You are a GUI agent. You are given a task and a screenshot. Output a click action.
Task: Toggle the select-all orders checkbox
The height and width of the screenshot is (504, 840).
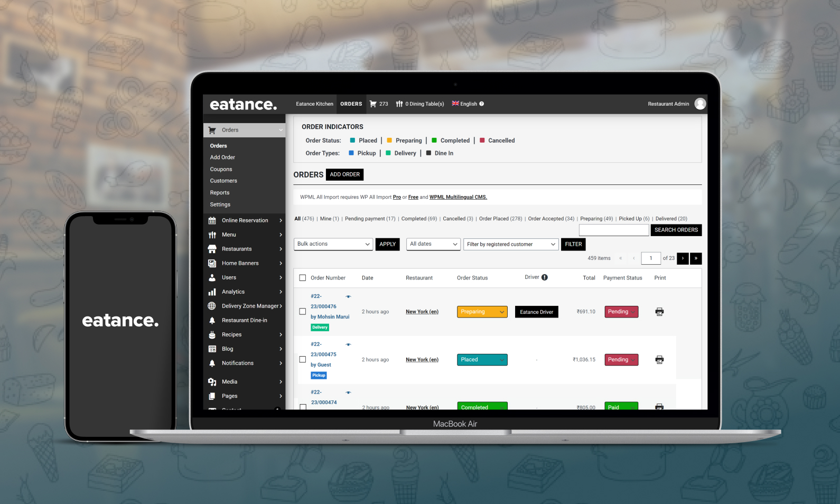303,278
